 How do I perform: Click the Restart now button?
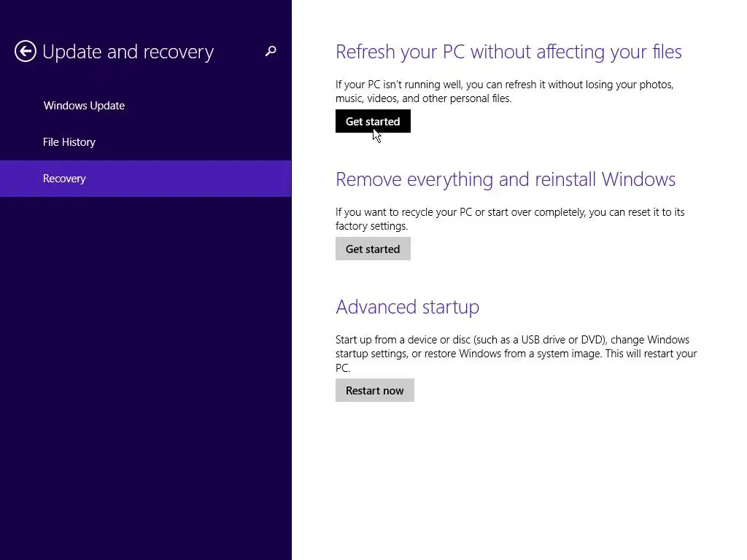[x=375, y=391]
